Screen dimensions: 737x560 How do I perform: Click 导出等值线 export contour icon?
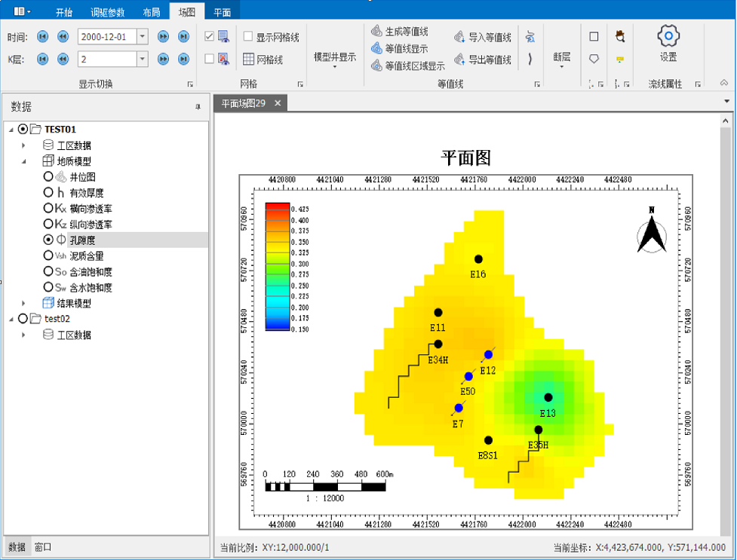pos(459,60)
